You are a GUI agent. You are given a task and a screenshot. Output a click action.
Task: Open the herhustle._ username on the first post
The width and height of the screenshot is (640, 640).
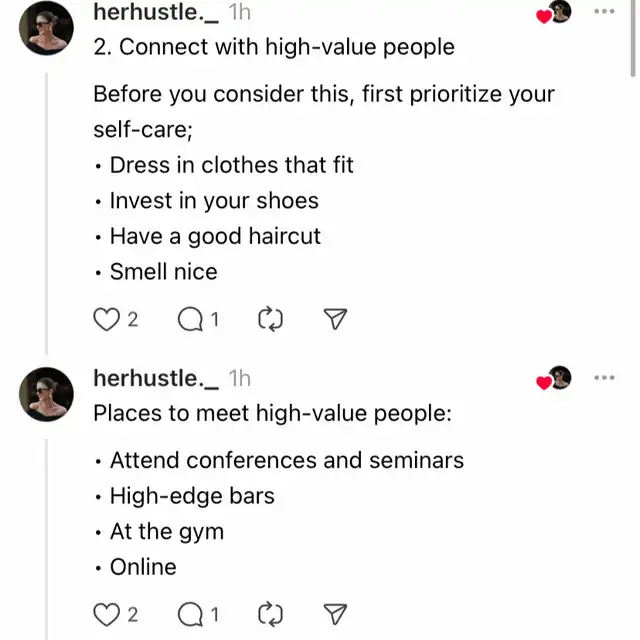pos(156,12)
